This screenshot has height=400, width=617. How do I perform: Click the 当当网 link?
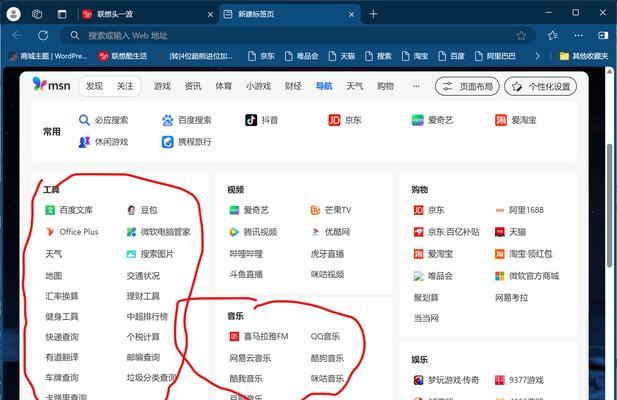(426, 318)
